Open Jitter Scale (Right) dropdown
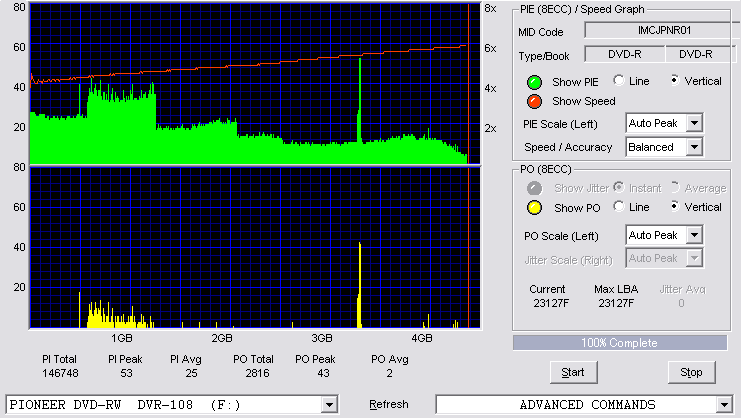741x418 pixels. pyautogui.click(x=694, y=258)
